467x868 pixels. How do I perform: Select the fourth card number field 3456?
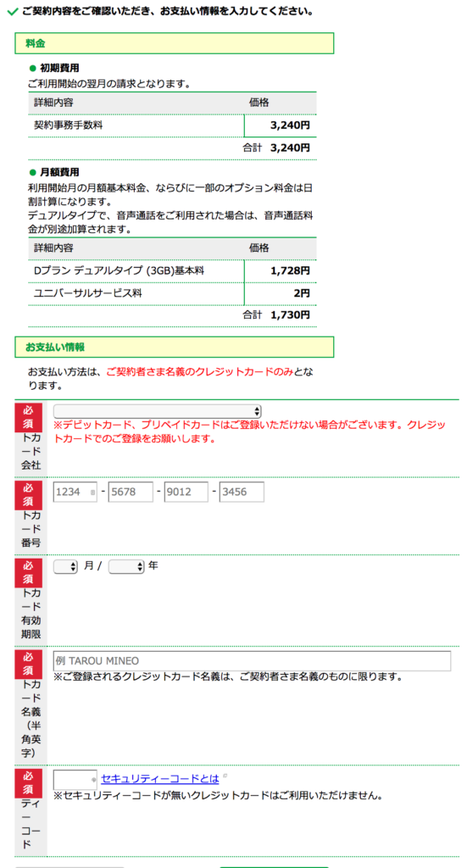(242, 492)
